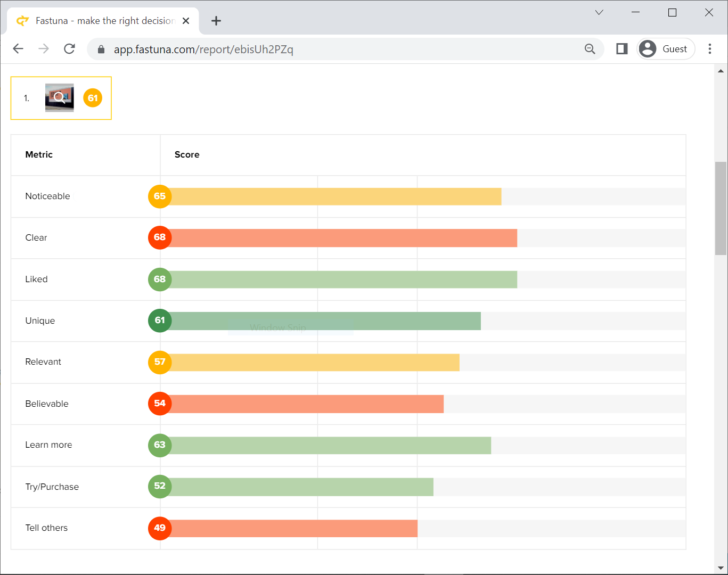Viewport: 728px width, 575px height.
Task: Open the Chrome three-dot menu
Action: tap(709, 49)
